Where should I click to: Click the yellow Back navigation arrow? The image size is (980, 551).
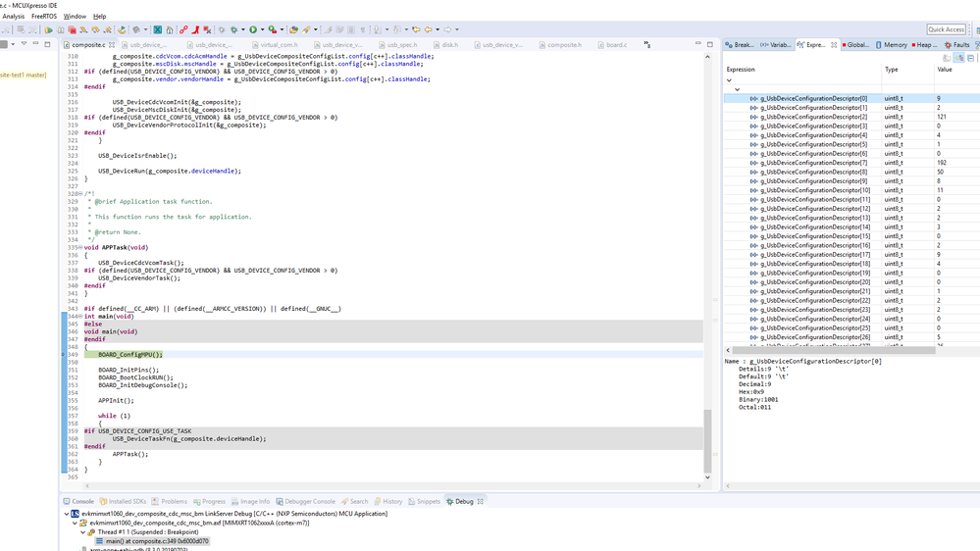coord(428,30)
